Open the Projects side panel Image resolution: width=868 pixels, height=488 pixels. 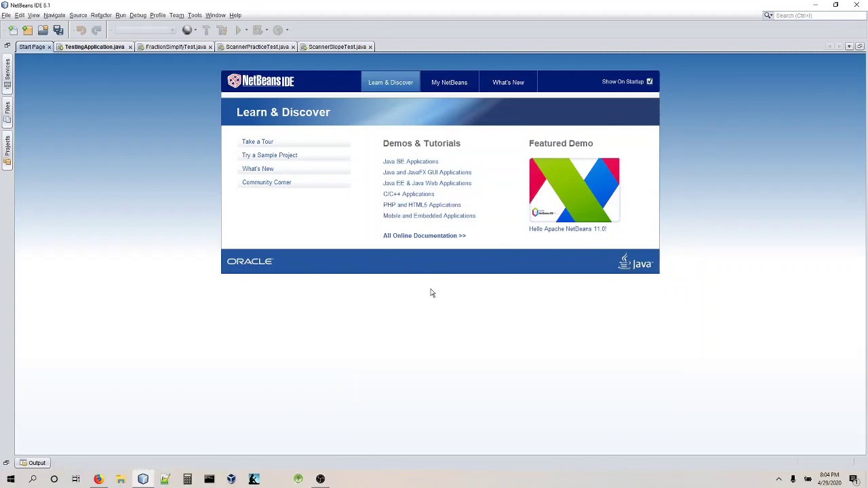(x=7, y=150)
